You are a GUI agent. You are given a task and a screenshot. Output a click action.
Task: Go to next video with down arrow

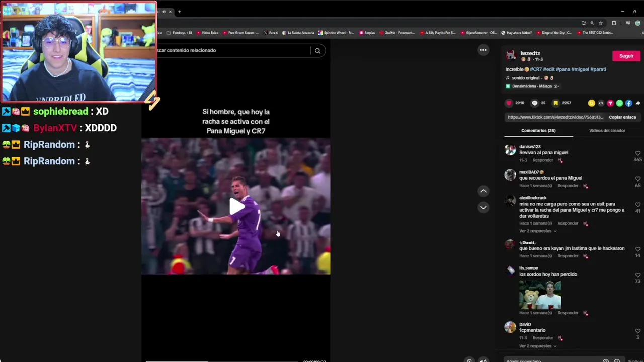[x=483, y=207]
